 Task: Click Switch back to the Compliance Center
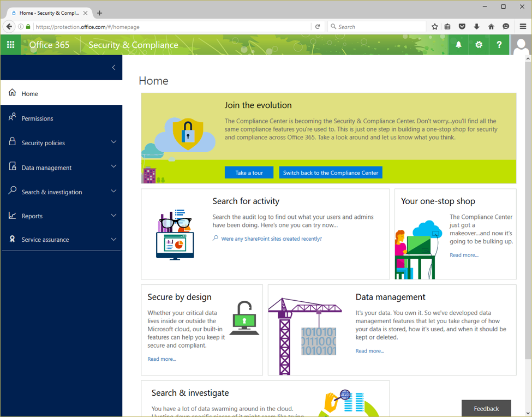(x=331, y=172)
